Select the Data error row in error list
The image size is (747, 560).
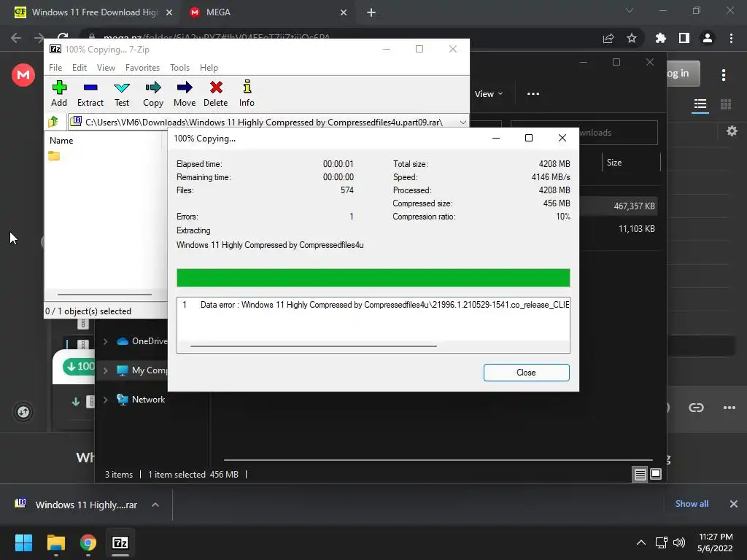(373, 305)
